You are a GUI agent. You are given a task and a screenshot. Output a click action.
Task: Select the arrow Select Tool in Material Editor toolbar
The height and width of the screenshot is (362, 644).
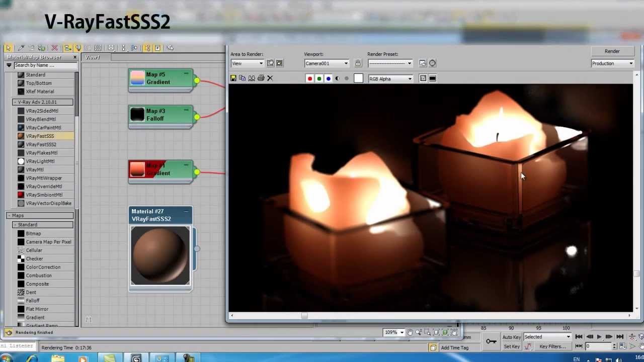pos(8,48)
